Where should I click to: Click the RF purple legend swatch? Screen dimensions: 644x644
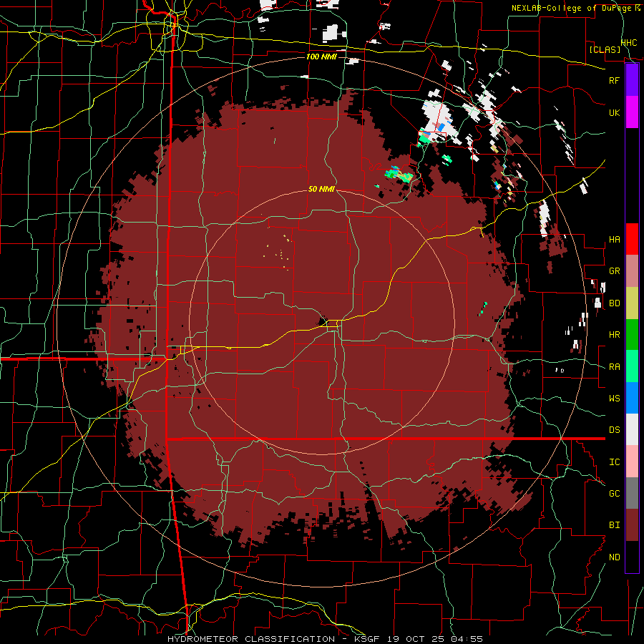pos(632,80)
